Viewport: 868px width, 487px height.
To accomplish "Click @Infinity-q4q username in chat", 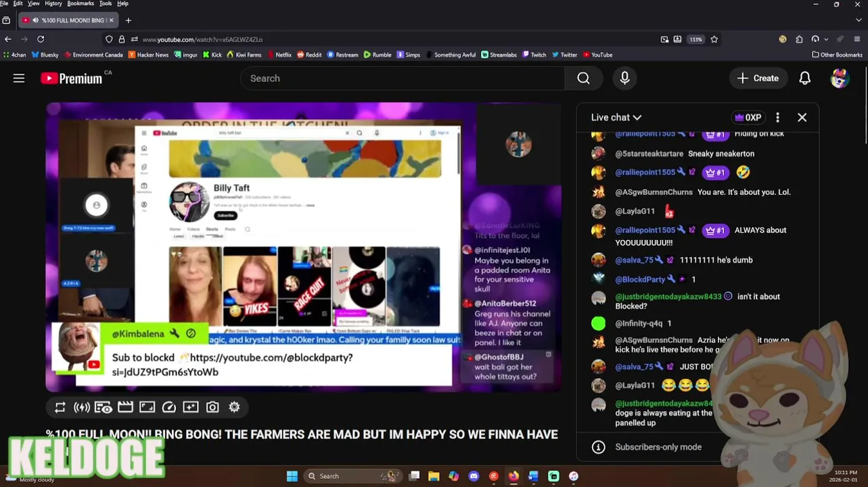I will tap(639, 324).
